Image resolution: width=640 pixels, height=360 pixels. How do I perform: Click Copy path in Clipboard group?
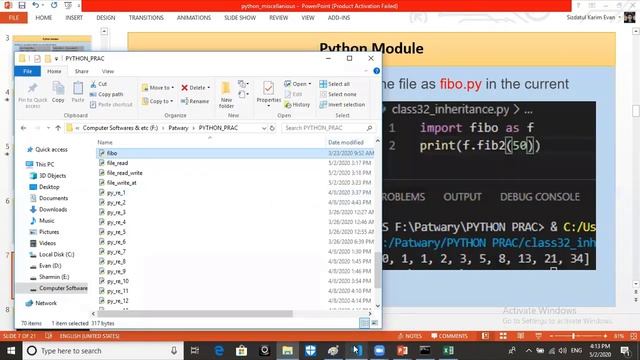[106, 94]
